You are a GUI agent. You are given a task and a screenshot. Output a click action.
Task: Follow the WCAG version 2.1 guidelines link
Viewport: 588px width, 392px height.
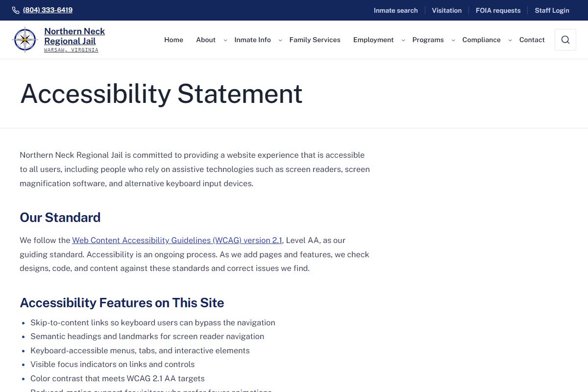177,240
